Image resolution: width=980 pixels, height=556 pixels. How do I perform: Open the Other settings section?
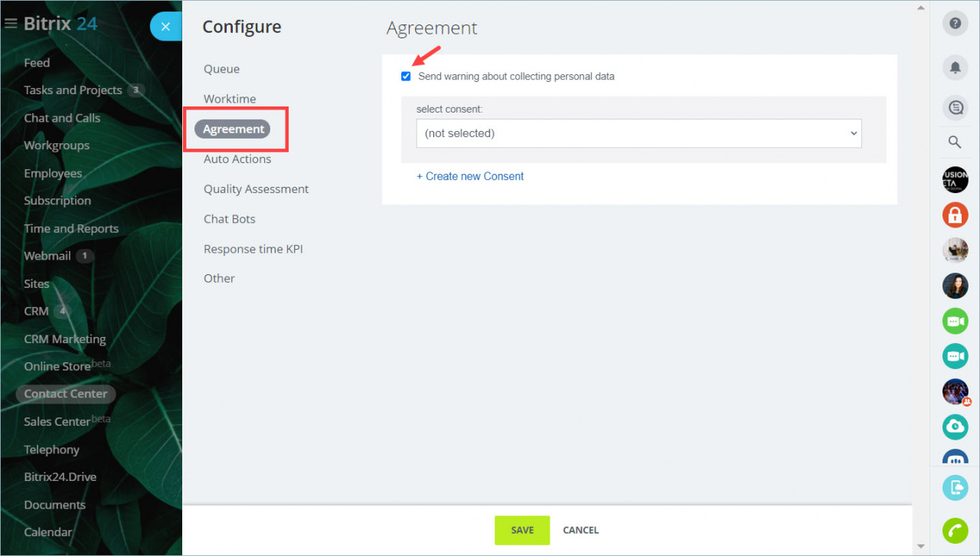pos(219,279)
